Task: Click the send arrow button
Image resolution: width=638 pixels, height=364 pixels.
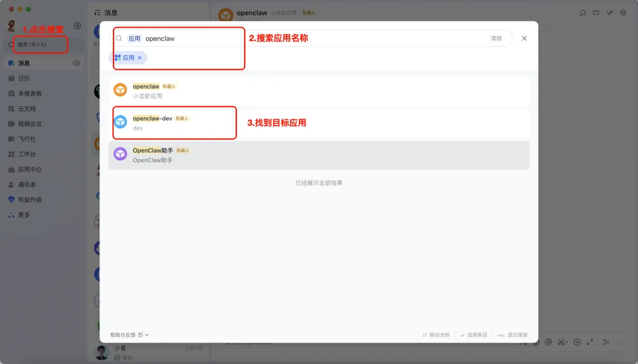Action: pyautogui.click(x=606, y=342)
